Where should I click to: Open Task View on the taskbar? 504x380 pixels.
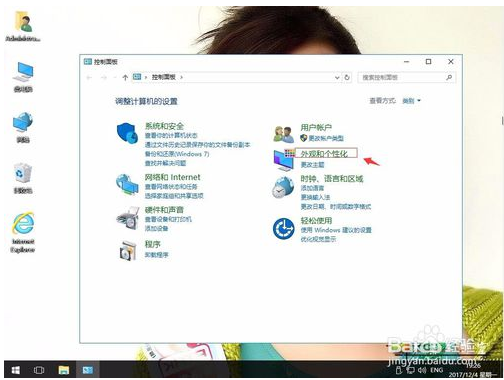pyautogui.click(x=39, y=370)
